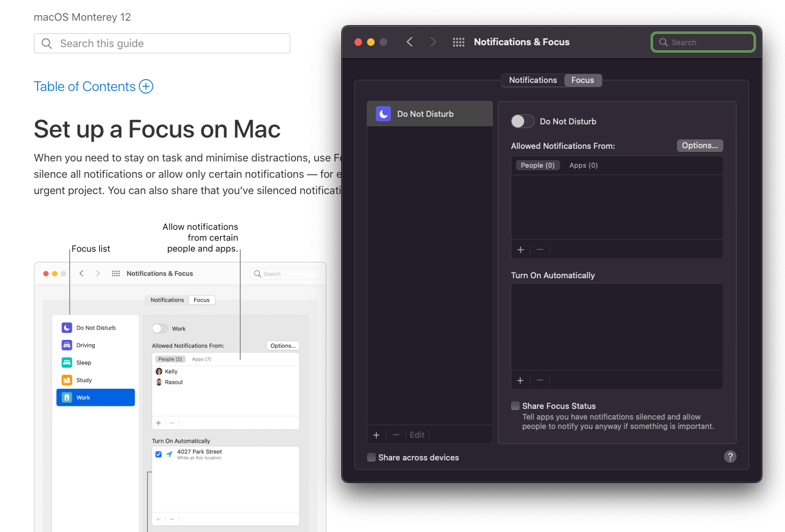785x532 pixels.
Task: Click Notifications tab in guide illustration
Action: click(x=167, y=300)
